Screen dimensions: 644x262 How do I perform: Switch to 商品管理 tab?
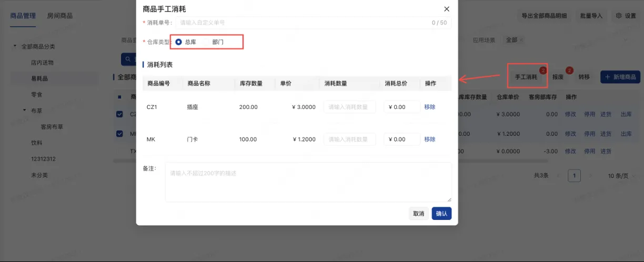point(23,16)
